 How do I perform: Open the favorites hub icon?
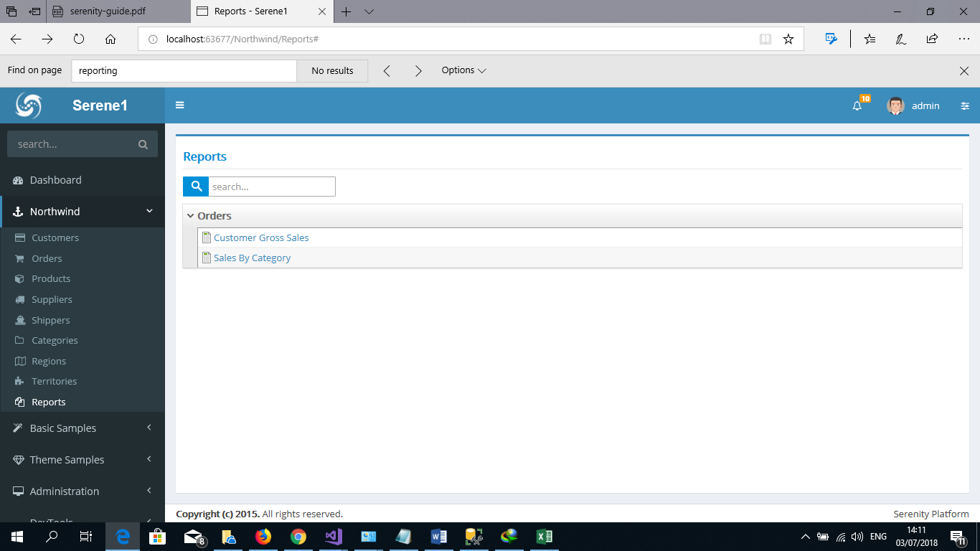pyautogui.click(x=870, y=39)
